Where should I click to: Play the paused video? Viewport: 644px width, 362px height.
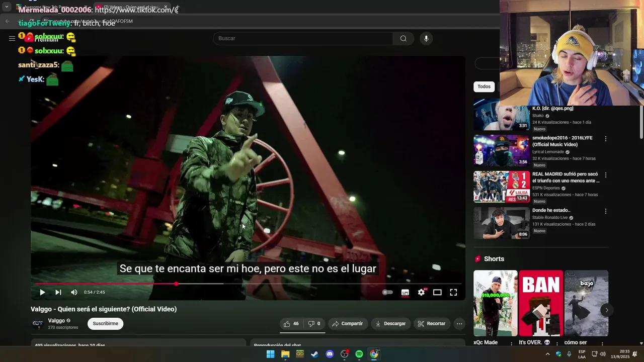pyautogui.click(x=42, y=292)
